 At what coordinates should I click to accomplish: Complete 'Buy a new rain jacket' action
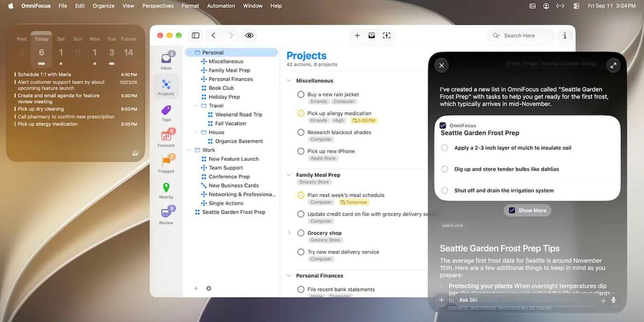pos(301,94)
